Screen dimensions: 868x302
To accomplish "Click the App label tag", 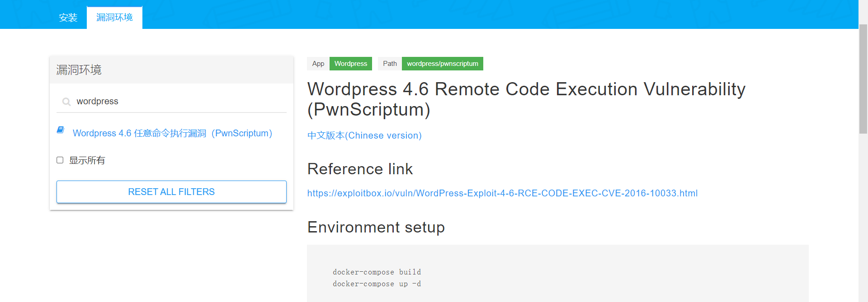I will click(318, 64).
